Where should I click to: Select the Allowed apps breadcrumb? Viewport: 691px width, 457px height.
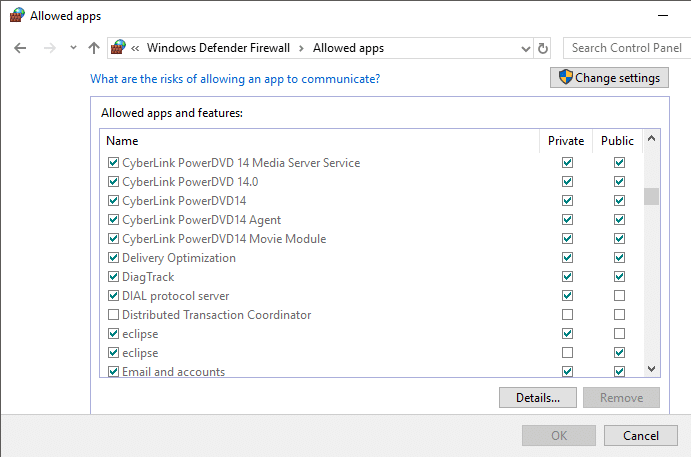coord(348,48)
